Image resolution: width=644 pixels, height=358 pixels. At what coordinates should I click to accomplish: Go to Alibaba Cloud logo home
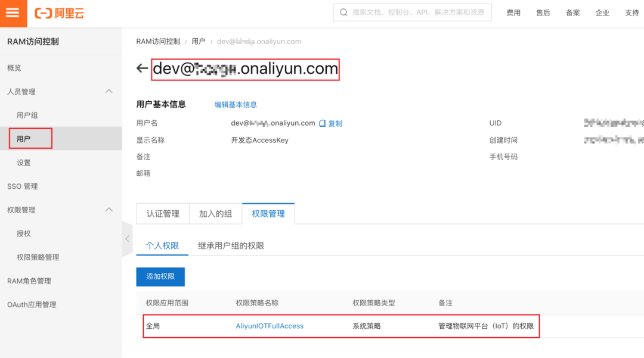coord(60,13)
